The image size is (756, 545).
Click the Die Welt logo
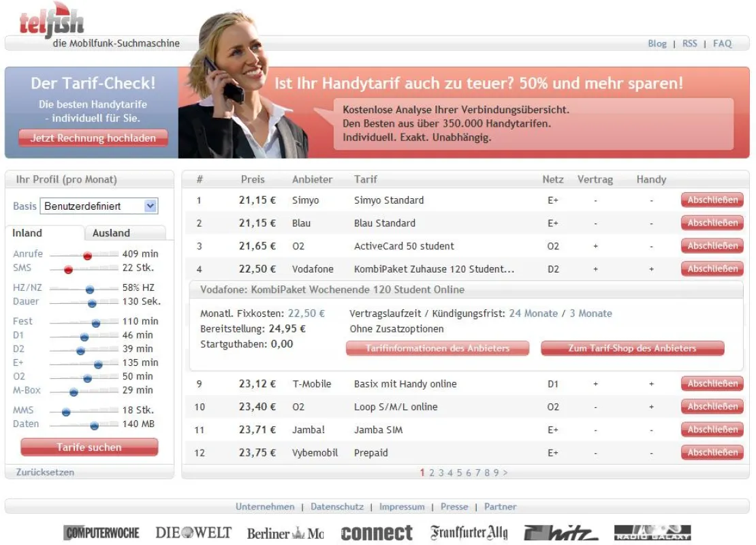(x=193, y=533)
